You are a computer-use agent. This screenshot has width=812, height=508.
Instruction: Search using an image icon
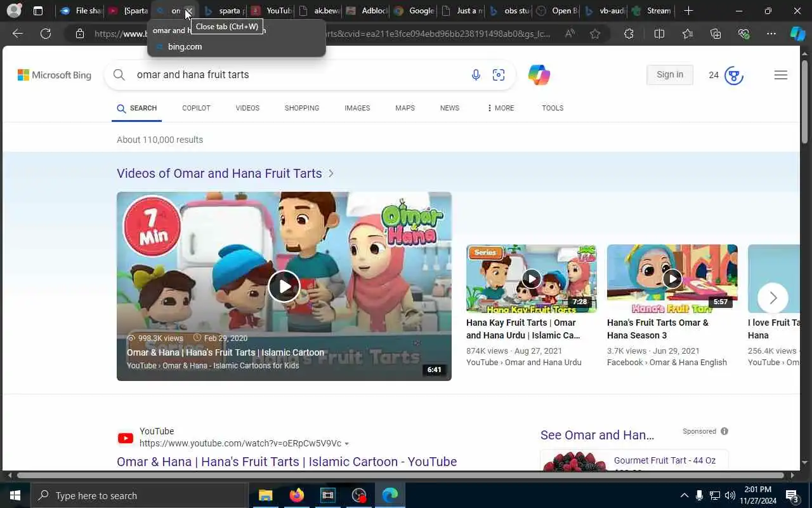point(499,75)
